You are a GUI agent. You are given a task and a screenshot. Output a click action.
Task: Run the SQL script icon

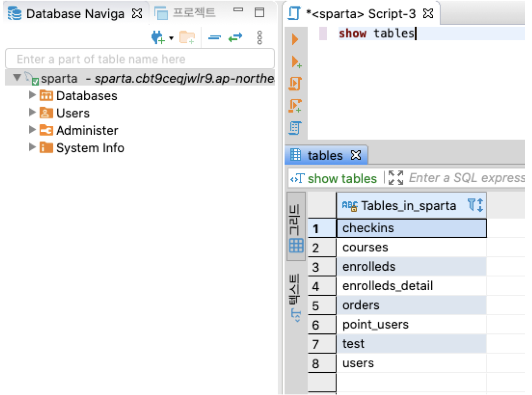[295, 84]
